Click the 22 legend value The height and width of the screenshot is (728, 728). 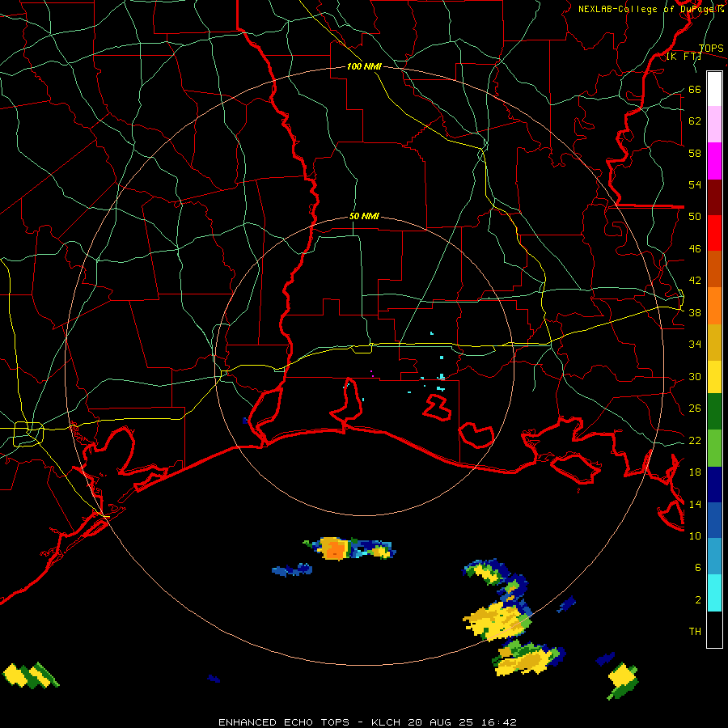pos(695,440)
